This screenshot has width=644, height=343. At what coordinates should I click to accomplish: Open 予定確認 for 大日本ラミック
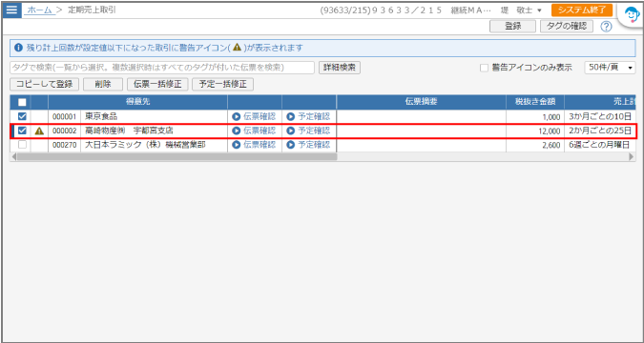[308, 145]
